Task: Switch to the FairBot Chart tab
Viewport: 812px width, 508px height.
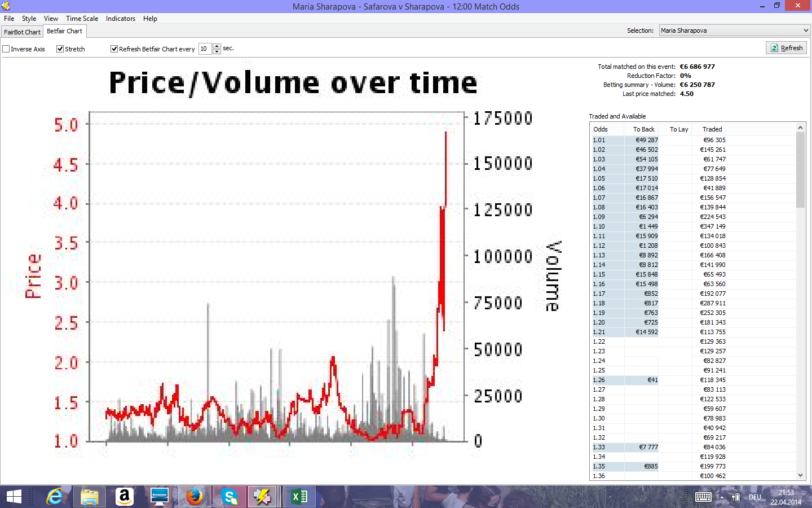Action: point(22,32)
